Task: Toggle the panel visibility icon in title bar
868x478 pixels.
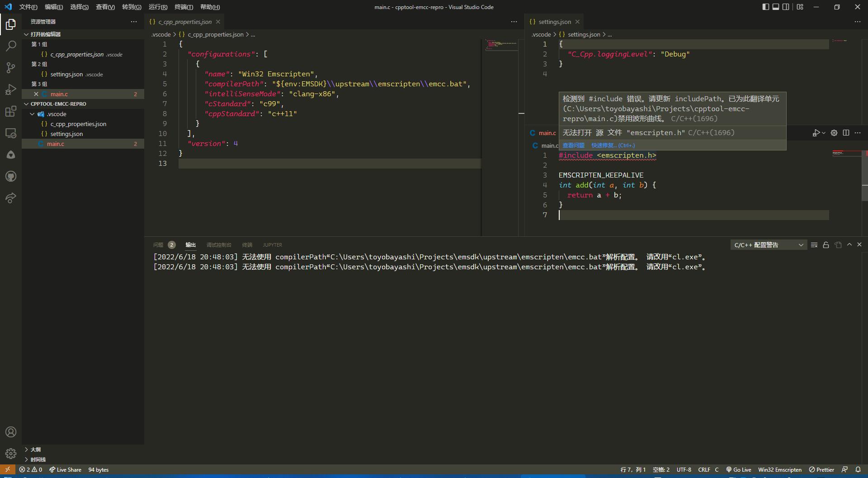Action: point(776,7)
